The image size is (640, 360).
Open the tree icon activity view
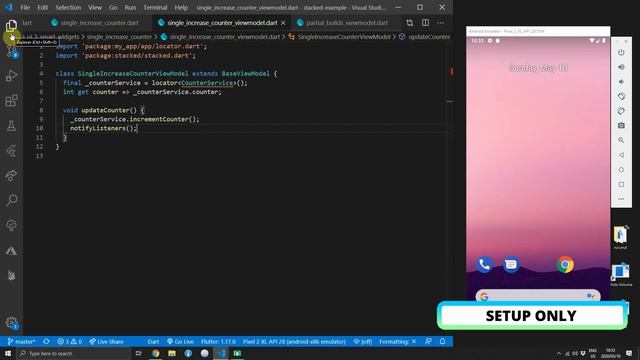click(11, 225)
